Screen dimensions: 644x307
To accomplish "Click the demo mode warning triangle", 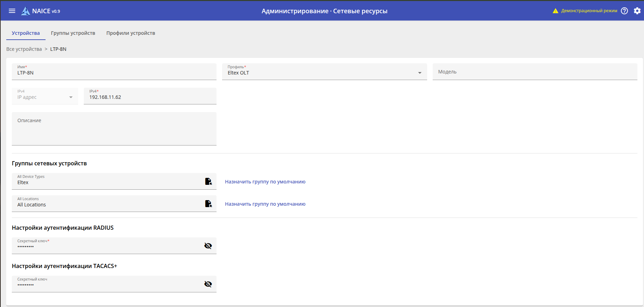I will click(x=555, y=11).
